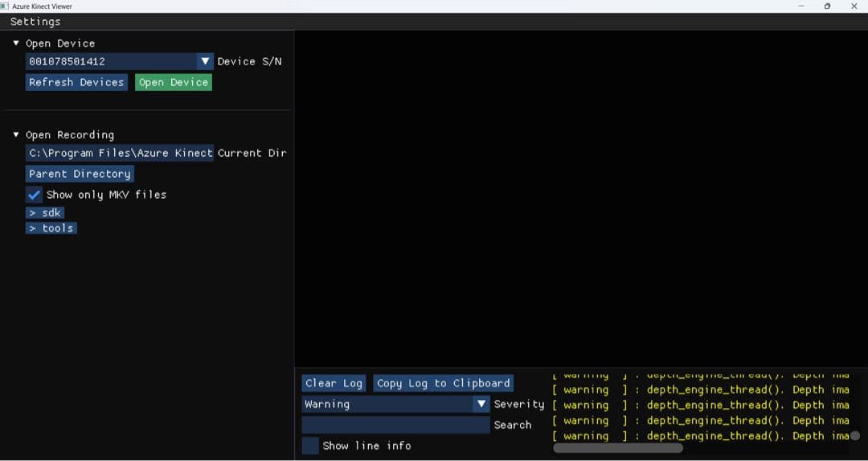Screen dimensions: 868x461
Task: Clear the log with Clear Log
Action: [x=334, y=384]
